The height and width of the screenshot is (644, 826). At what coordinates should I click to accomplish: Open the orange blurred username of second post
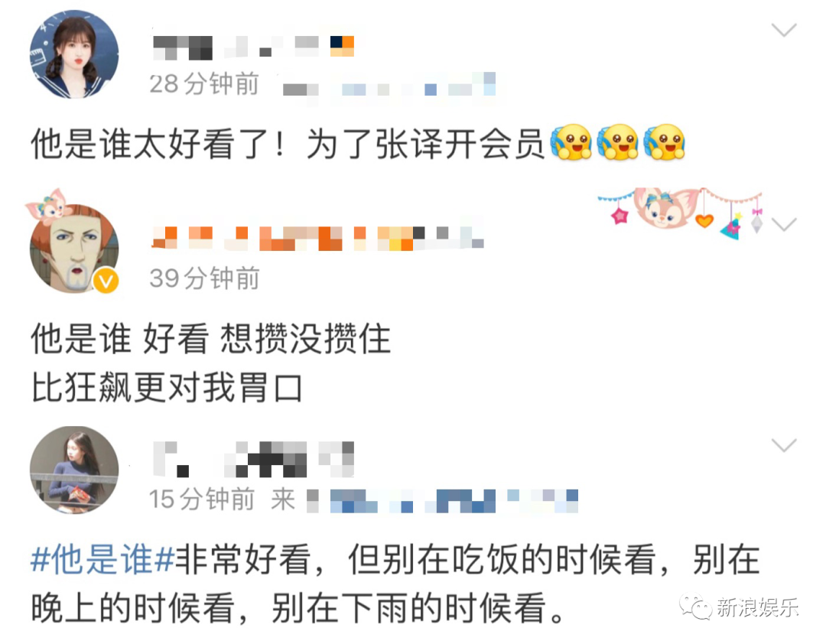point(317,238)
